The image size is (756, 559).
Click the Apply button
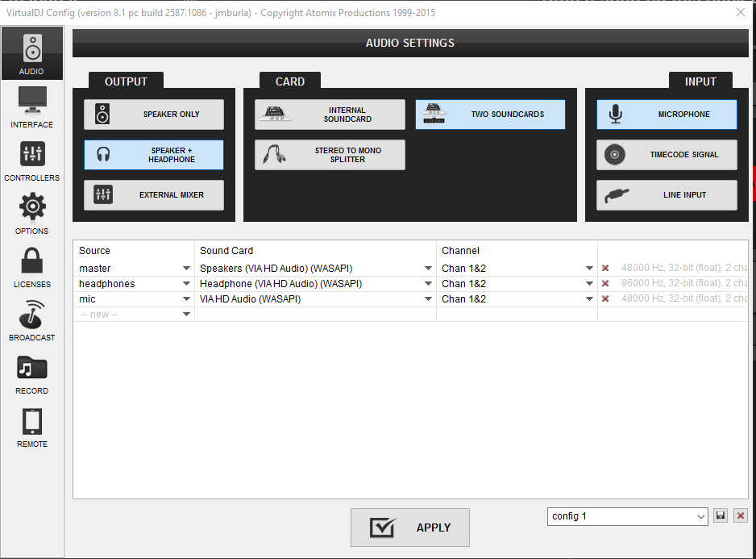tap(409, 528)
